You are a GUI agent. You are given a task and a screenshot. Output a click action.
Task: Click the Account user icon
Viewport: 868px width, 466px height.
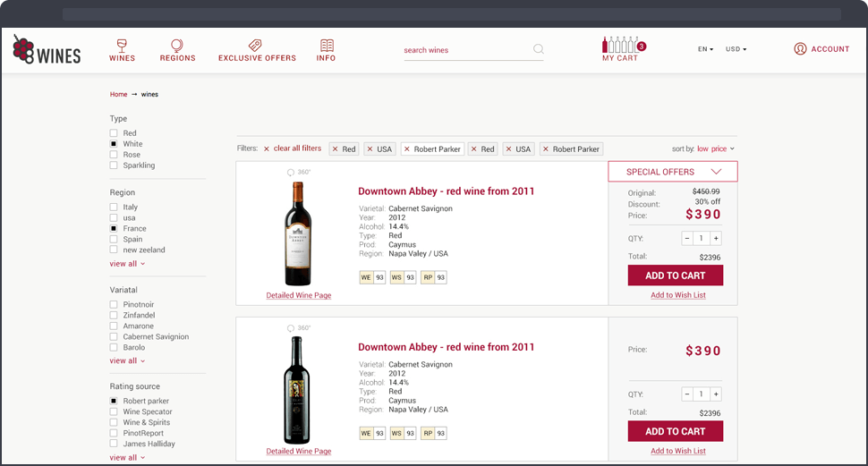800,48
